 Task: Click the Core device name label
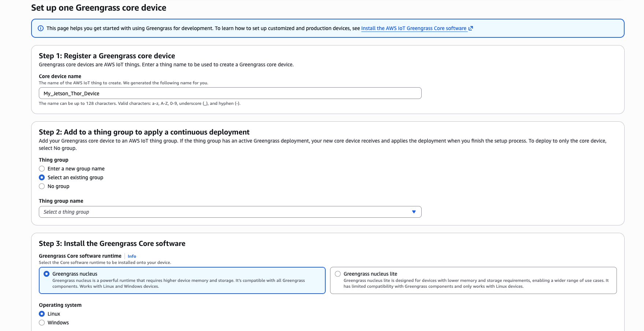tap(60, 76)
